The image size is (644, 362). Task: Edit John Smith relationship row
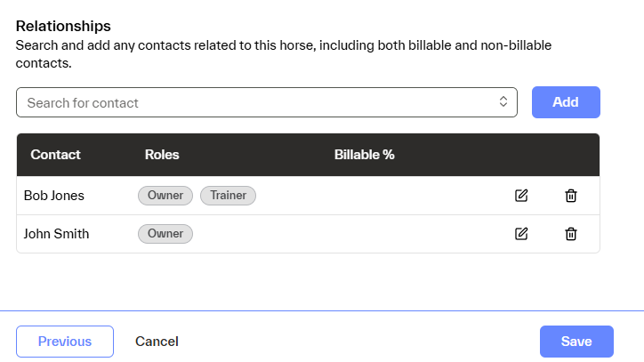[x=521, y=234]
